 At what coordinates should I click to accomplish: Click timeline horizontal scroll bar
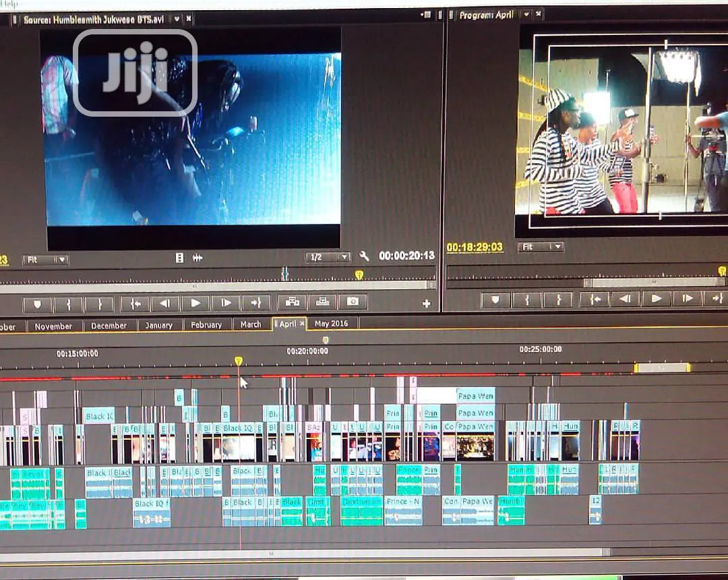pyautogui.click(x=302, y=553)
